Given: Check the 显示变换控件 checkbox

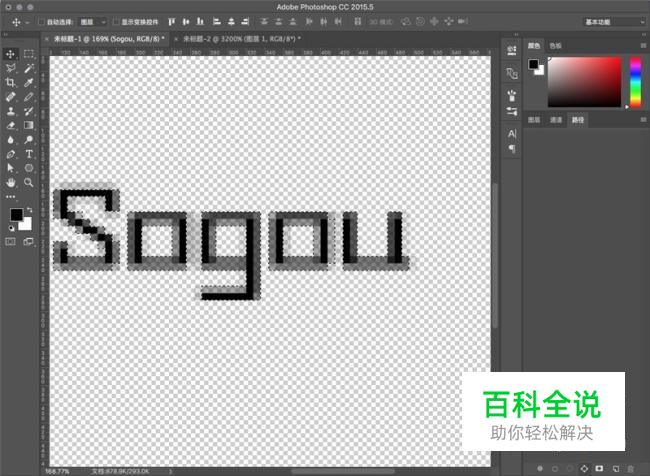Looking at the screenshot, I should pos(116,22).
